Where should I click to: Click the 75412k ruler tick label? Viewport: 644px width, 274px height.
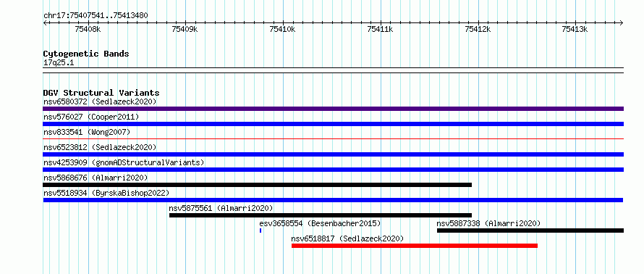[x=478, y=29]
